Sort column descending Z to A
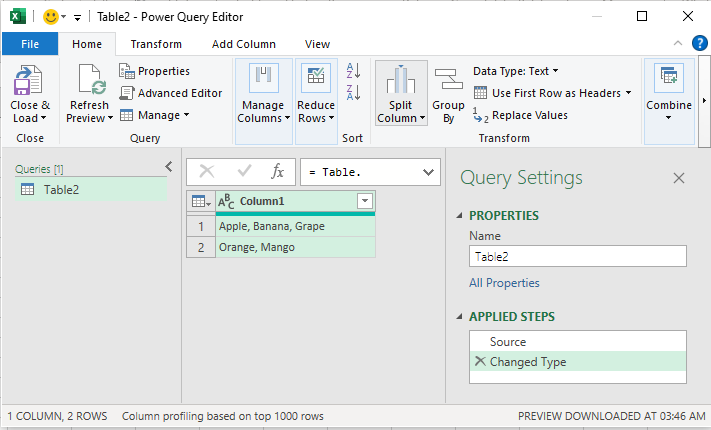The height and width of the screenshot is (430, 711). point(353,92)
